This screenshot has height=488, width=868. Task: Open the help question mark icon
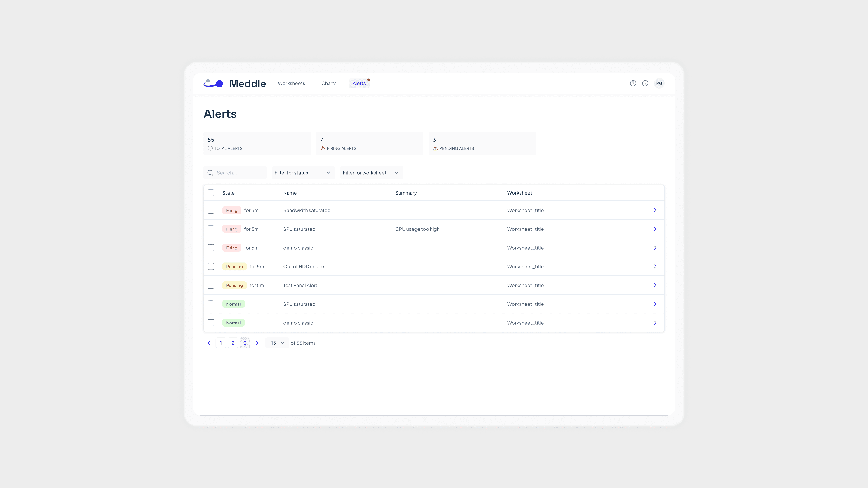(633, 83)
